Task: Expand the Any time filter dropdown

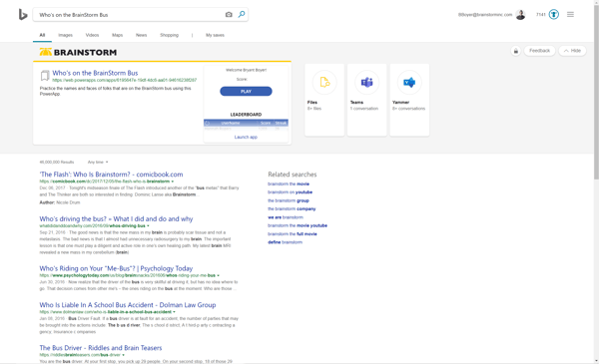Action: click(98, 163)
